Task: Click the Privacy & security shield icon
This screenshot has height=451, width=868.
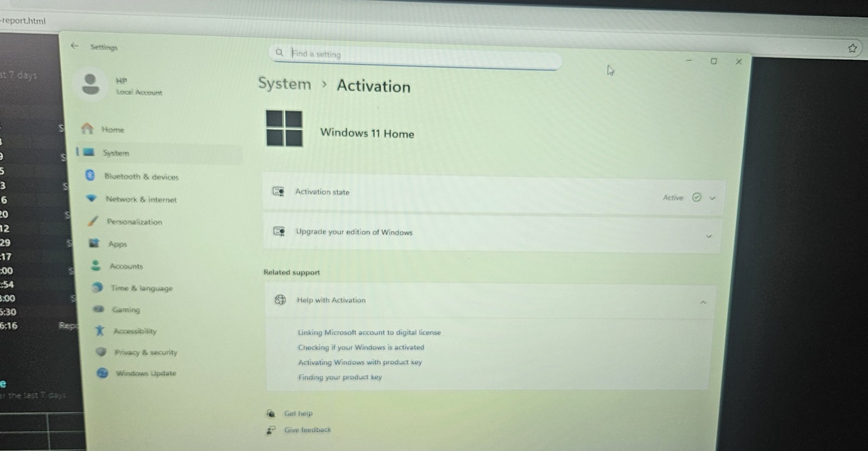Action: tap(101, 352)
